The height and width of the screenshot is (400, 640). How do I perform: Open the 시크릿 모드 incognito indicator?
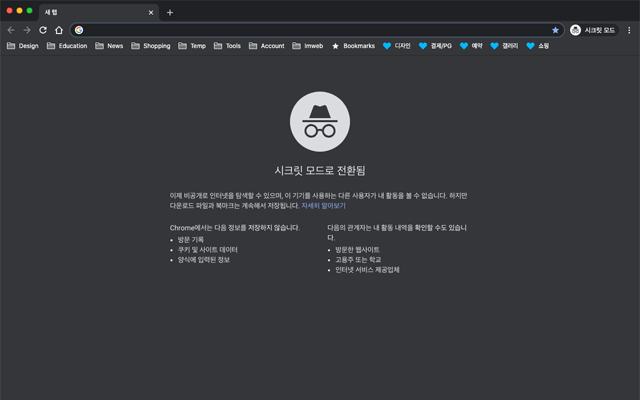[x=594, y=30]
